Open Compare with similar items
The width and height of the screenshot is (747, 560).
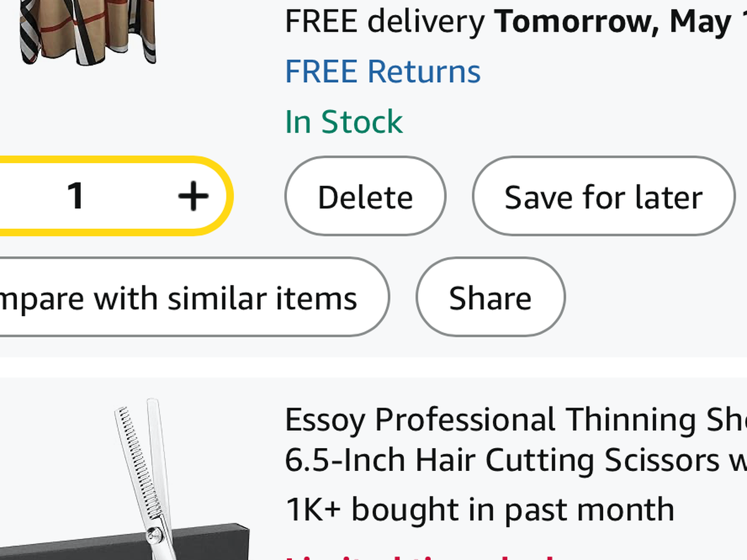(181, 298)
